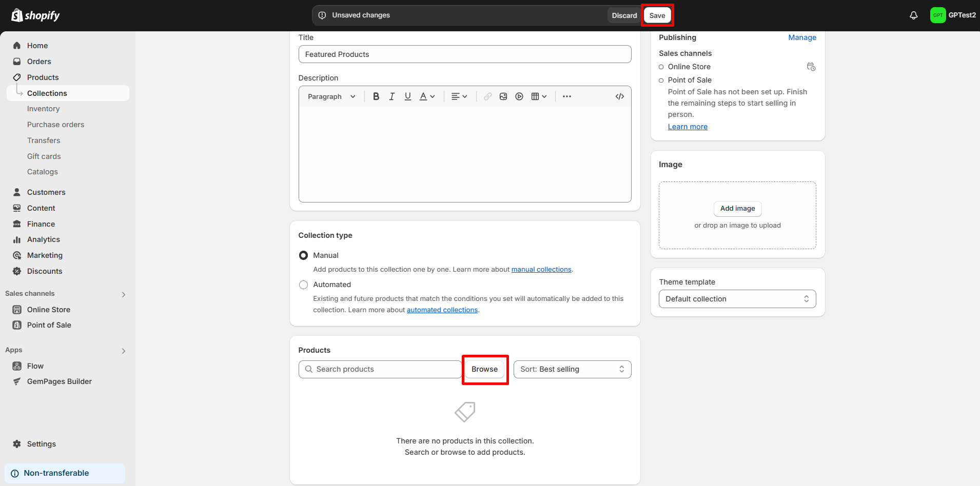Click the Bold formatting icon
980x486 pixels.
pyautogui.click(x=376, y=96)
